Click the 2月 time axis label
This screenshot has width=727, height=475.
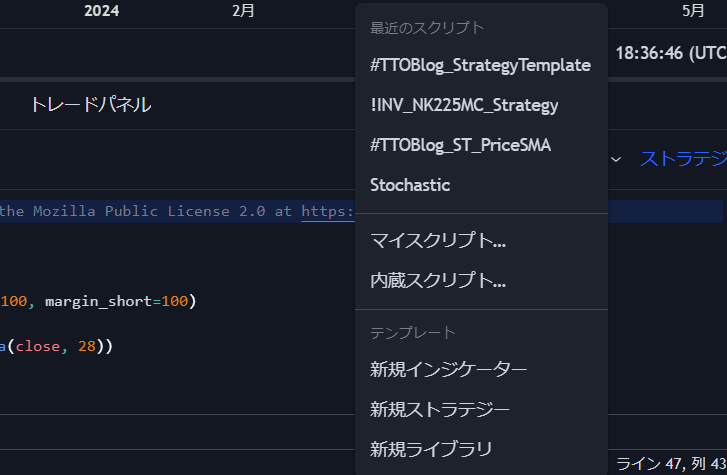pos(243,11)
